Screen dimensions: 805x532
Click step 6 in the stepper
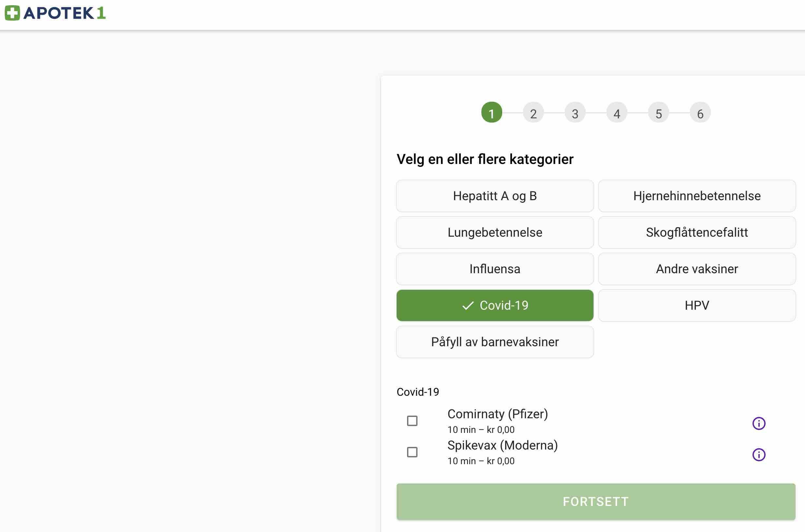click(x=700, y=112)
